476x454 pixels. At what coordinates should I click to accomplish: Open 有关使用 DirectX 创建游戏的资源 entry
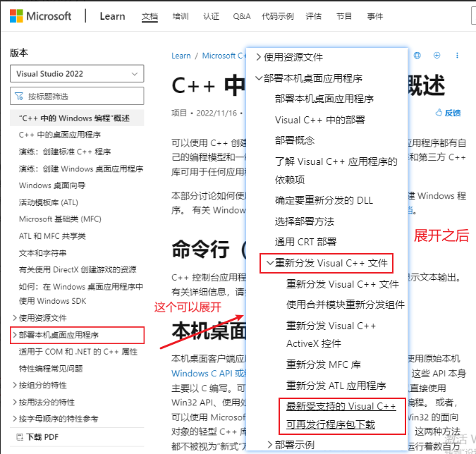pyautogui.click(x=78, y=269)
